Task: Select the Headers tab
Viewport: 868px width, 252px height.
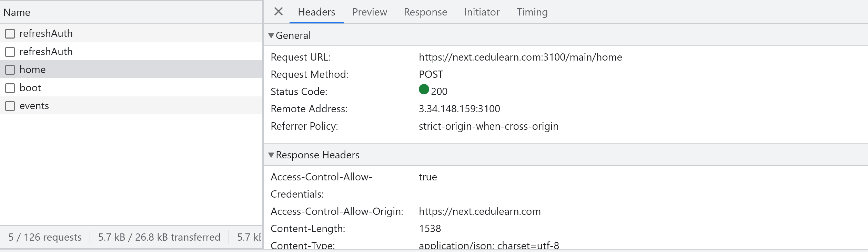Action: pyautogui.click(x=316, y=12)
